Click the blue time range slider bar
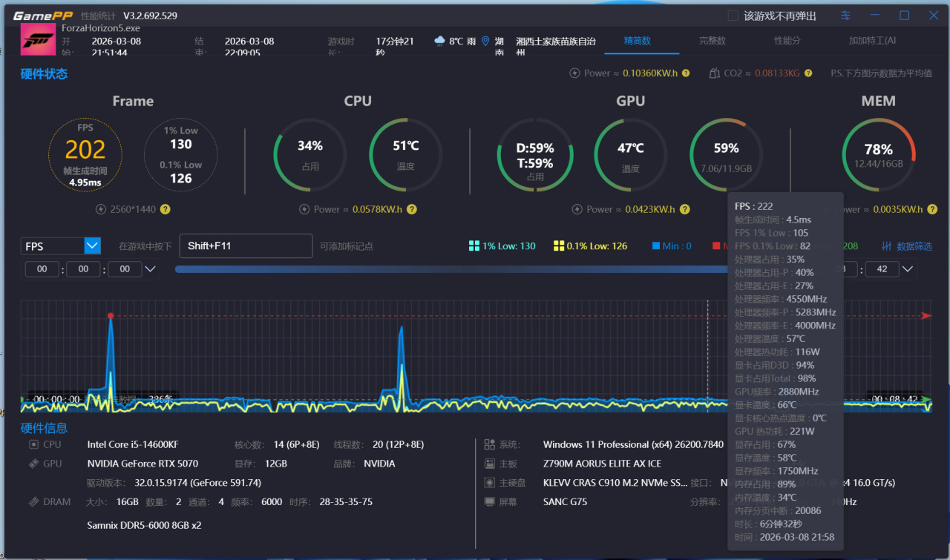Screen dimensions: 950x560 pos(451,269)
